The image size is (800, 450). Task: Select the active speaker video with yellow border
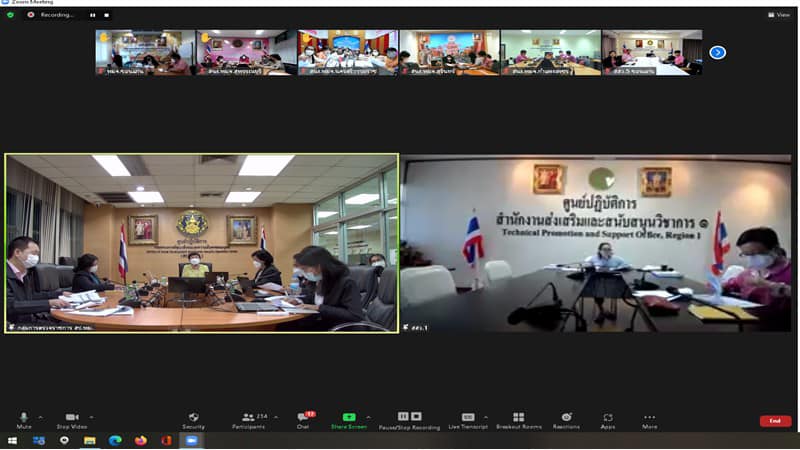click(x=202, y=243)
